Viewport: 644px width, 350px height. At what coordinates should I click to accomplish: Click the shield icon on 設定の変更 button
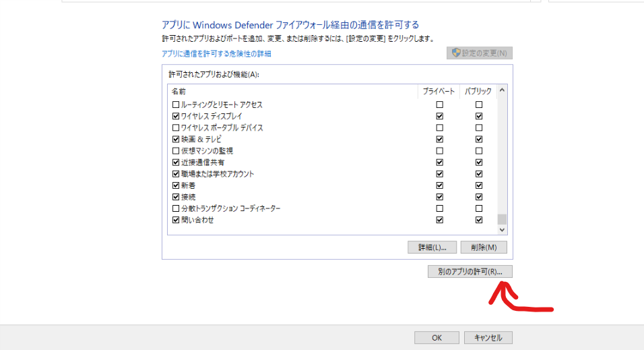click(456, 53)
